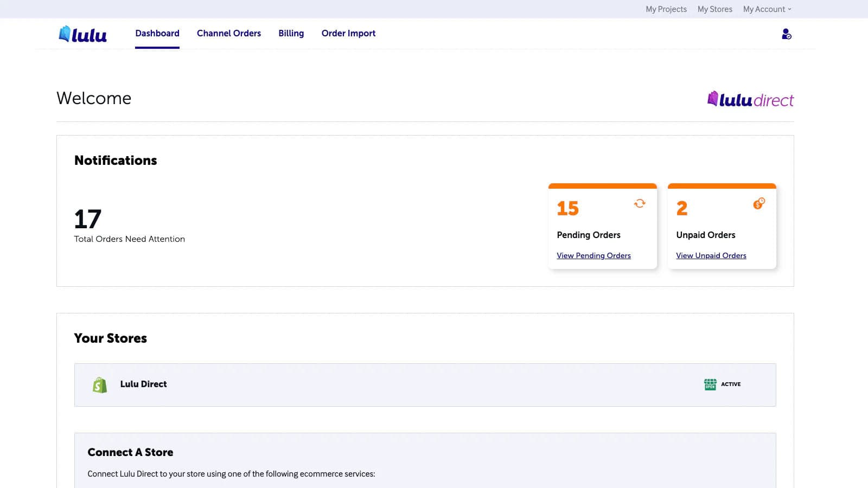This screenshot has height=488, width=868.
Task: Click the green Active storefront icon
Action: click(710, 384)
